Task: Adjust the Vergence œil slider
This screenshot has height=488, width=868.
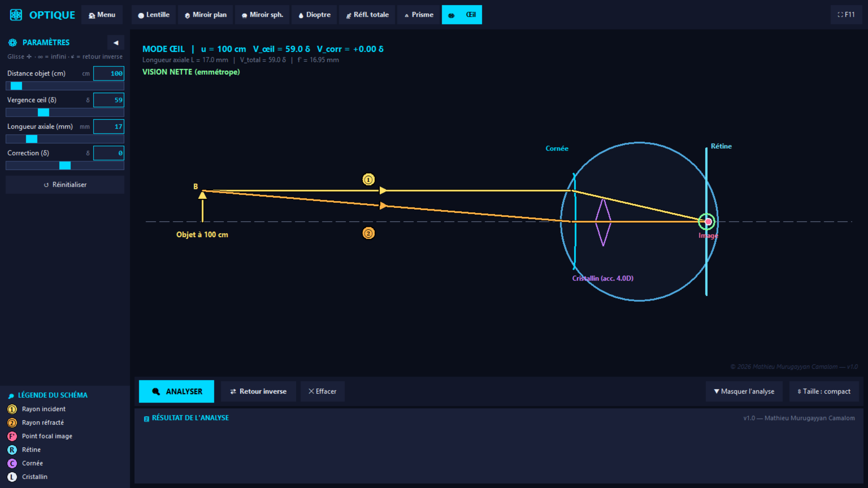Action: pos(65,113)
